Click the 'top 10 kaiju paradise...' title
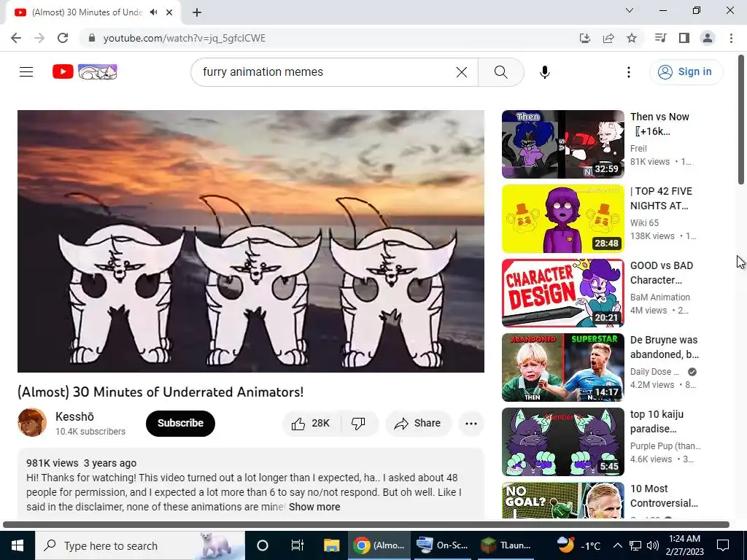This screenshot has height=560, width=747. coord(657,421)
